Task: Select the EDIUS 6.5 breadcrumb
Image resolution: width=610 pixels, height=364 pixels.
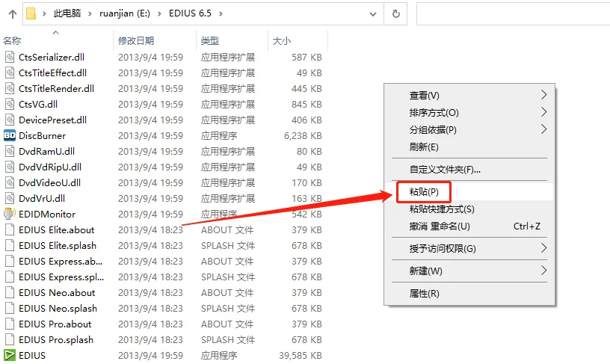Action: coord(190,13)
